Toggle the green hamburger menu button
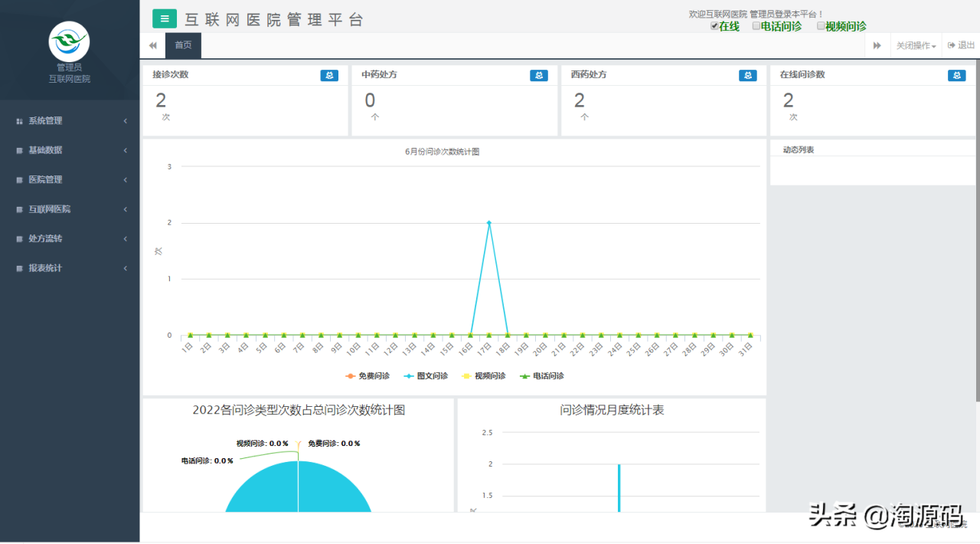 click(x=165, y=18)
